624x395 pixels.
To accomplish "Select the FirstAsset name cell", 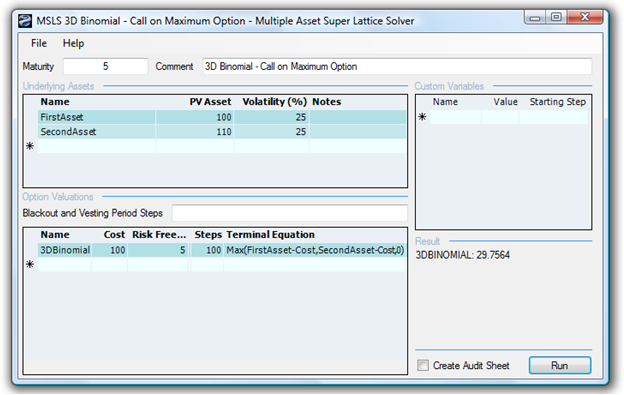I will pos(97,117).
